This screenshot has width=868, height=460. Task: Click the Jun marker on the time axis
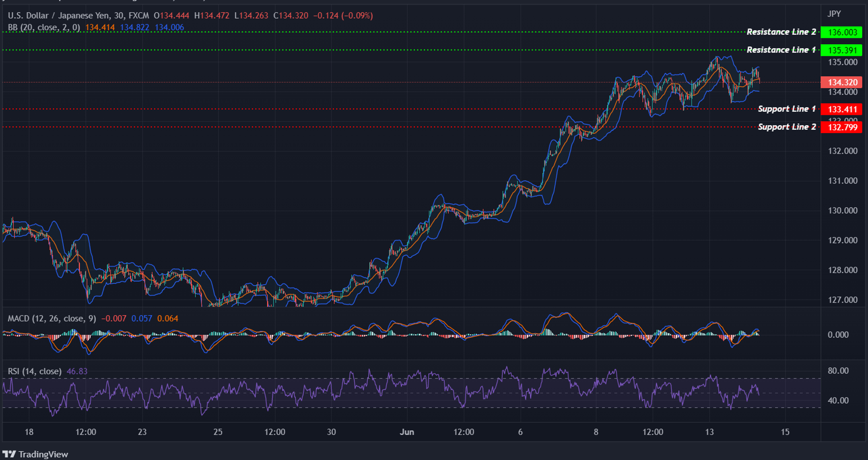[x=407, y=432]
